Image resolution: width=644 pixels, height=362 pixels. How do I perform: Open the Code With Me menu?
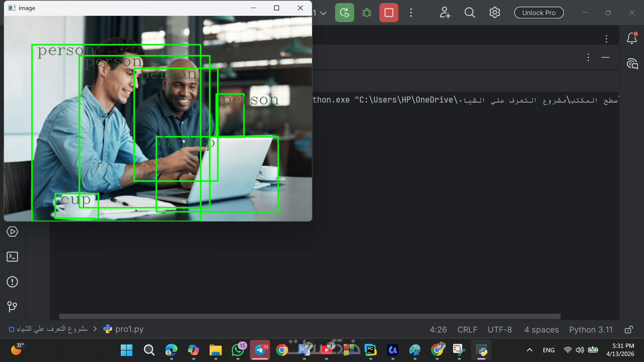click(x=445, y=13)
